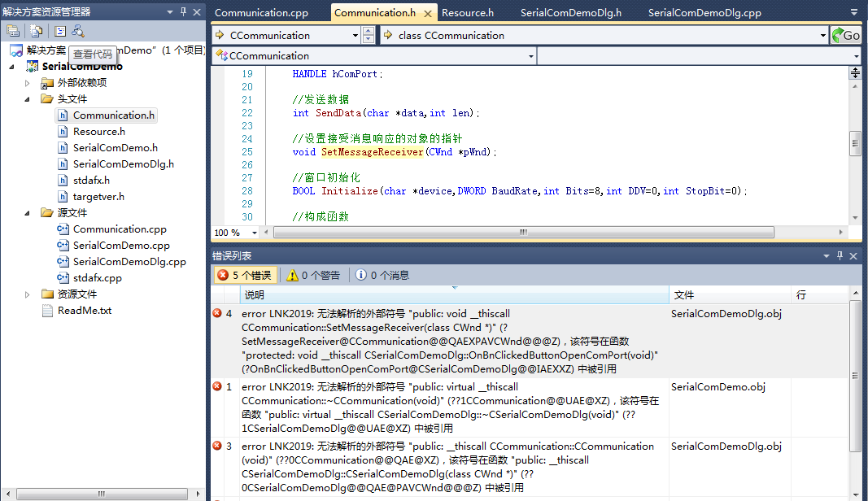
Task: Click the Properties icon in Solution Explorer toolbar
Action: 13,32
